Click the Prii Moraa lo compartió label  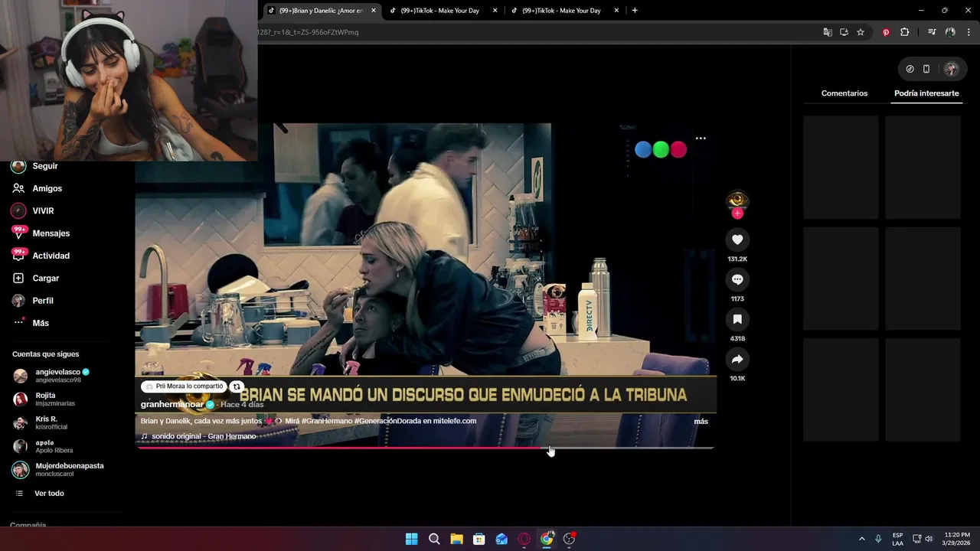[184, 386]
